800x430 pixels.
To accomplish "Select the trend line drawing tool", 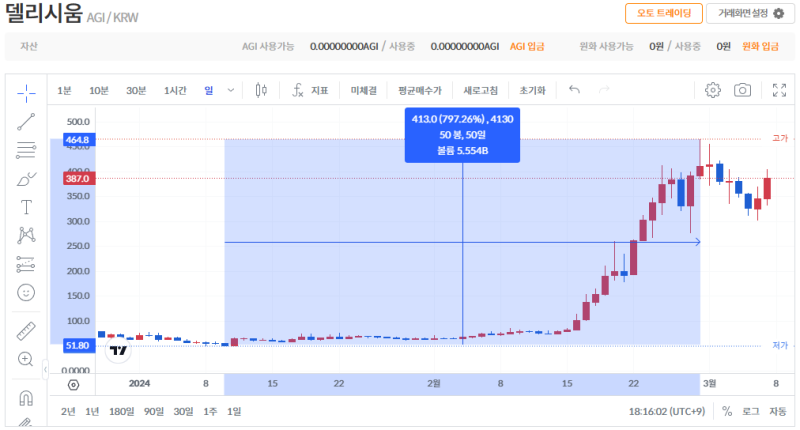I will tap(26, 122).
